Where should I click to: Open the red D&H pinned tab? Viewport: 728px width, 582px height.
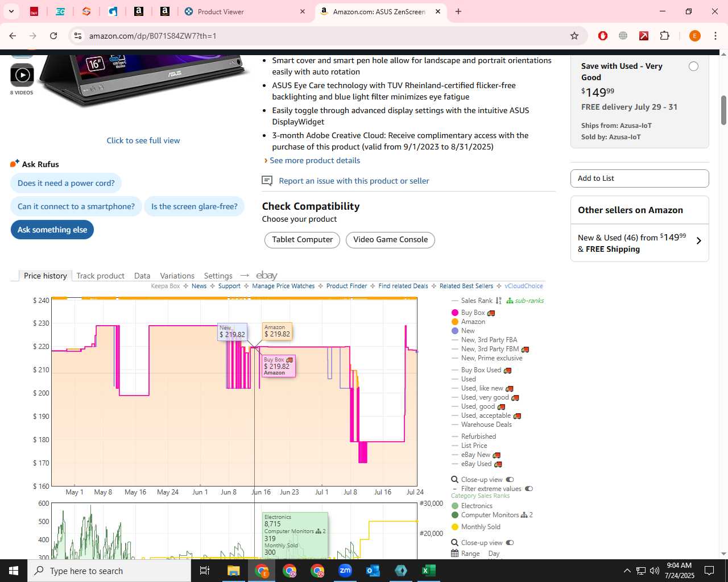[34, 11]
